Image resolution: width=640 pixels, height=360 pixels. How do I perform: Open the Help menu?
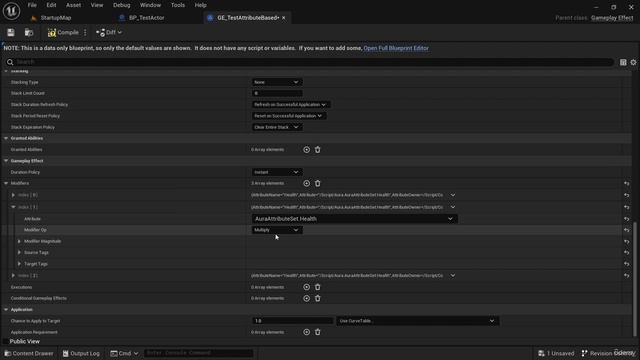click(x=200, y=5)
